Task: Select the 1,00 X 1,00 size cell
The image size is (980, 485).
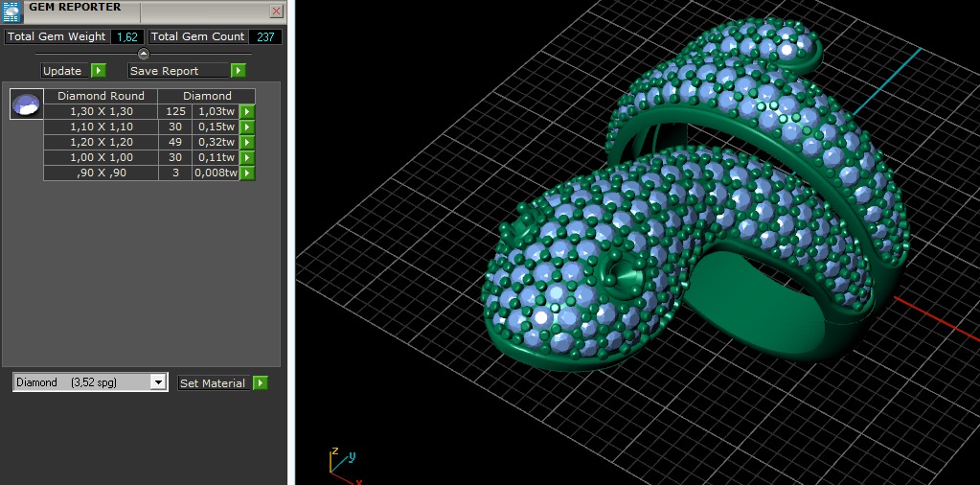Action: point(101,157)
